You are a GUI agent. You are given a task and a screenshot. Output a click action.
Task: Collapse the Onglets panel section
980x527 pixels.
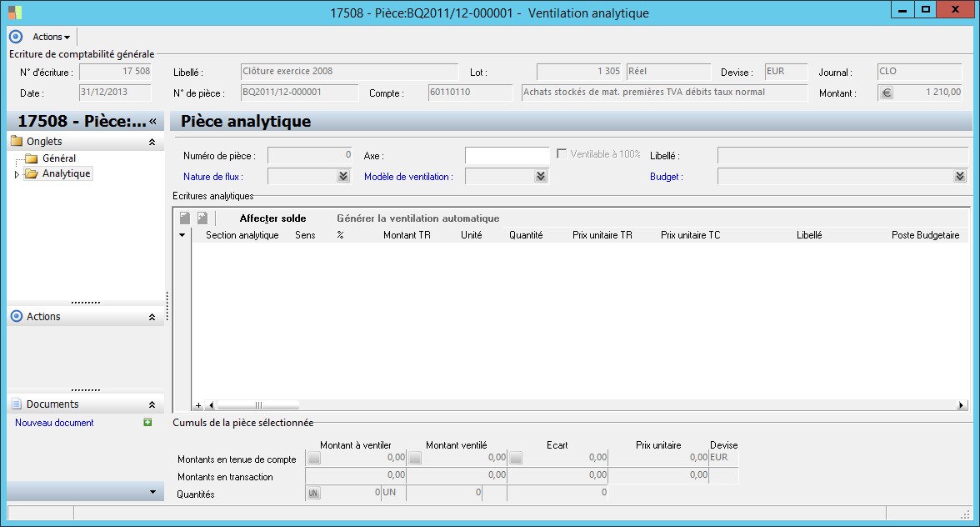(152, 143)
